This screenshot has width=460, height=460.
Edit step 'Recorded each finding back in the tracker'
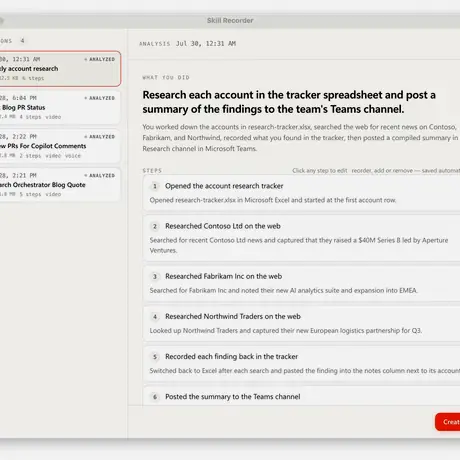(x=302, y=364)
